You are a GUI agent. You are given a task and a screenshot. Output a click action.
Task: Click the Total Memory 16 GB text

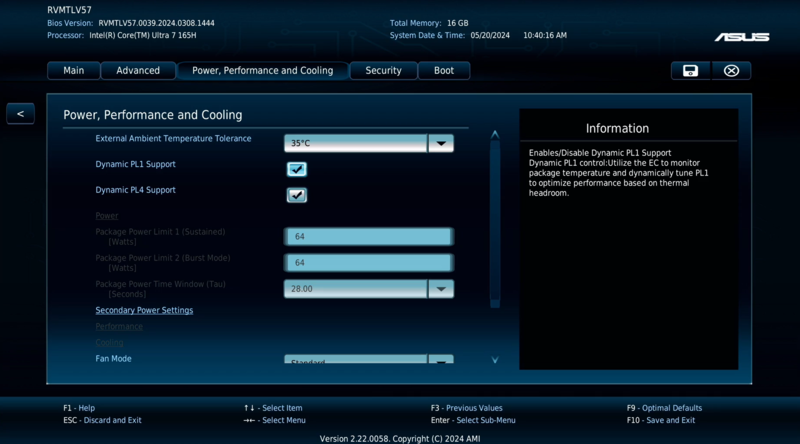point(429,23)
